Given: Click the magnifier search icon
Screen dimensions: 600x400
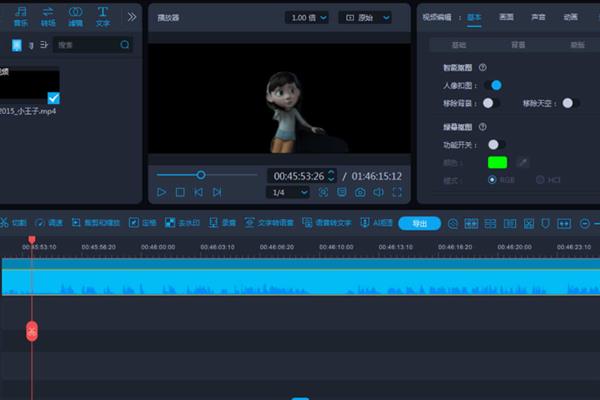Looking at the screenshot, I should click(x=125, y=45).
